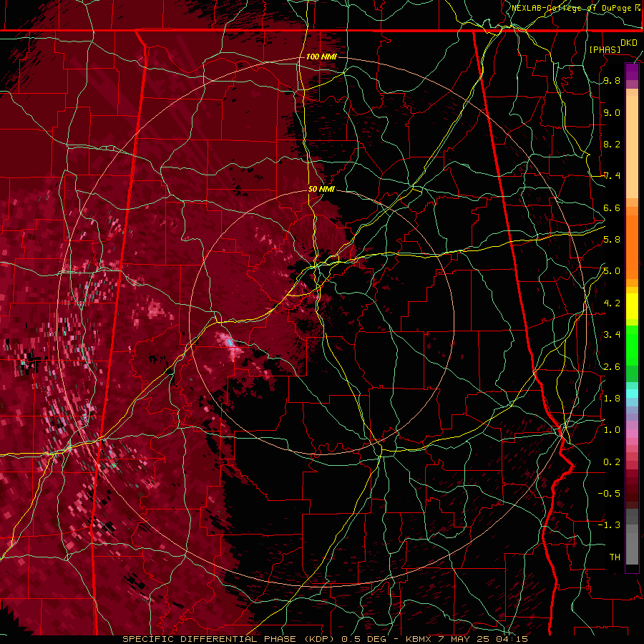Click the 3.4 scale value
Viewport: 644px width, 644px height.
click(x=612, y=335)
